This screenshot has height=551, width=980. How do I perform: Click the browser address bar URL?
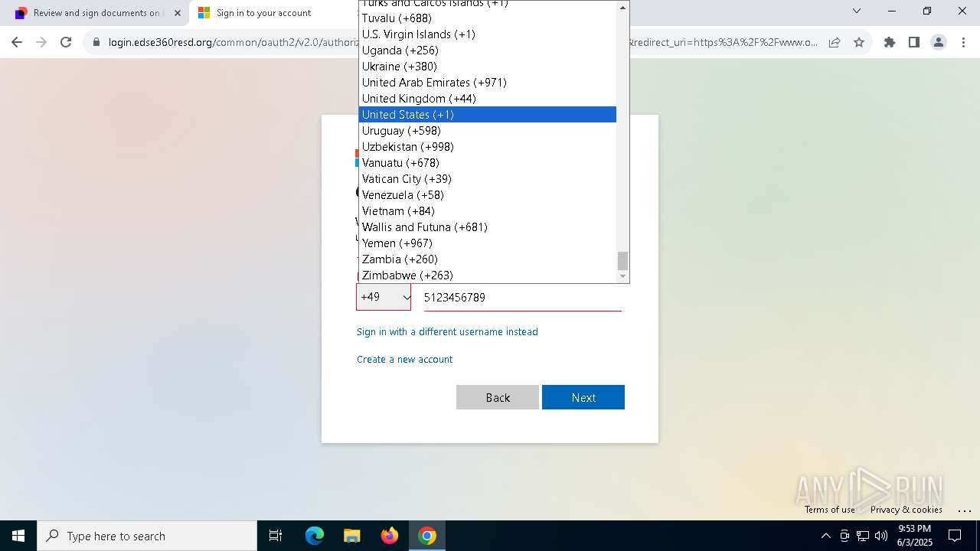[x=462, y=43]
